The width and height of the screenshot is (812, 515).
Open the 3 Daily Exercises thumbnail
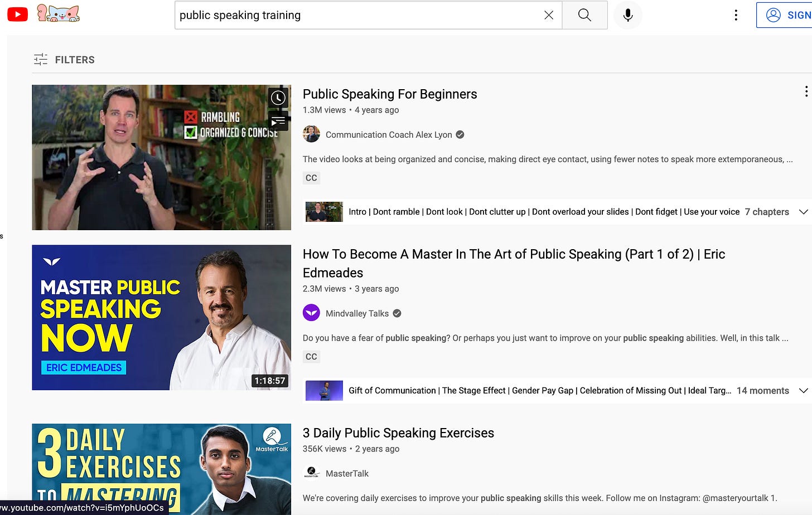161,469
